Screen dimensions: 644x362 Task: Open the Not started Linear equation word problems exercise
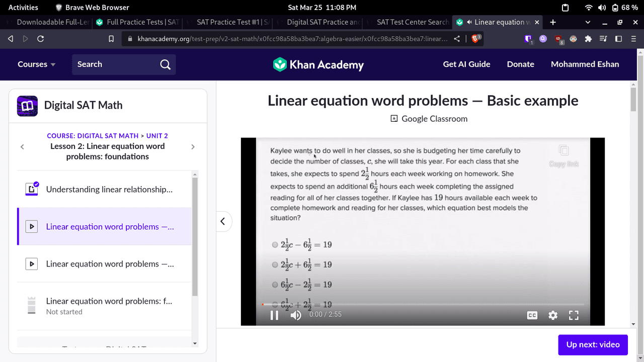tap(105, 306)
